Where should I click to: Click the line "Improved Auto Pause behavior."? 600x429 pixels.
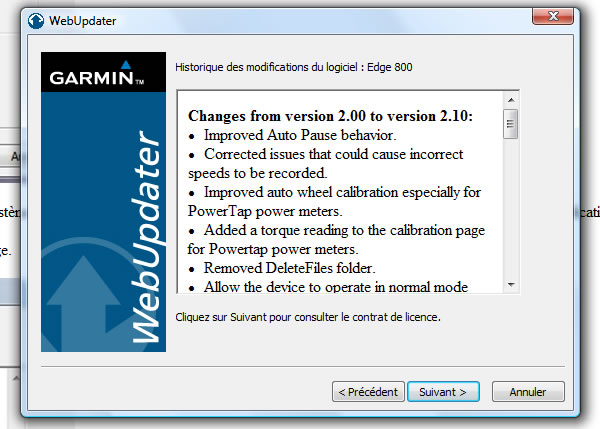300,135
